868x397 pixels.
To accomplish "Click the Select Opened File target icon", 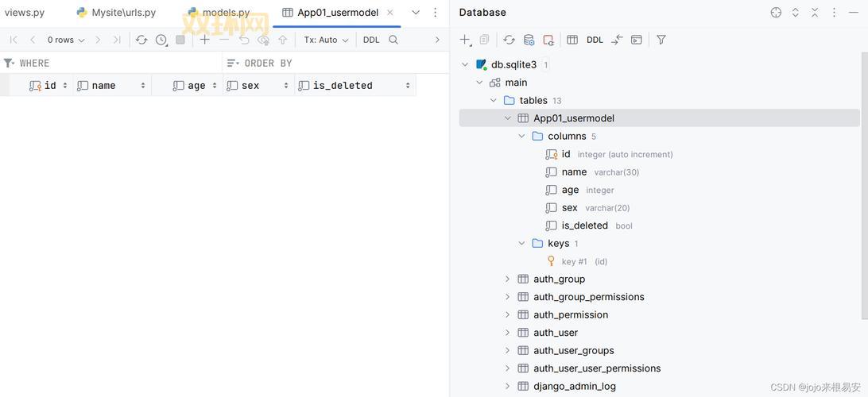I will pos(776,13).
